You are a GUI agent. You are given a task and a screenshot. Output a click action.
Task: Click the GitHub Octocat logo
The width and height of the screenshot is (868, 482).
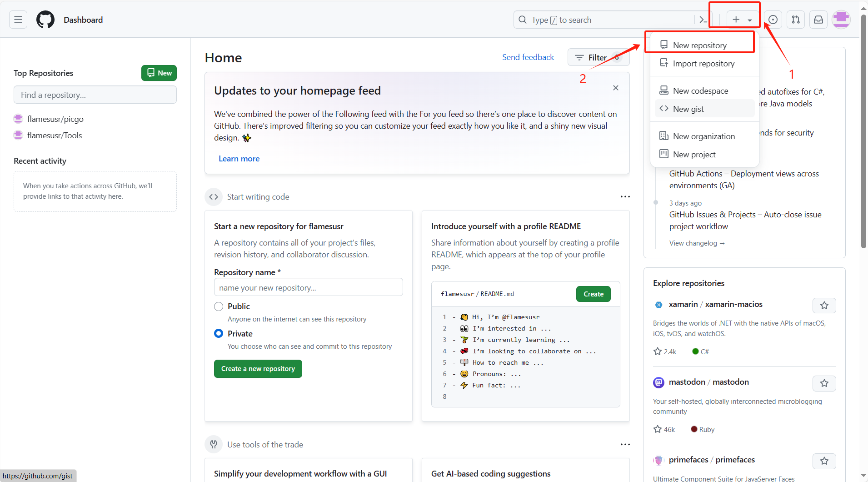click(45, 20)
